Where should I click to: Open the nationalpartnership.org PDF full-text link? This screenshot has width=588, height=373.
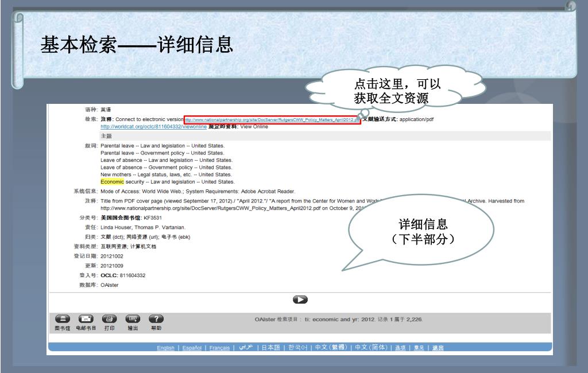pyautogui.click(x=272, y=119)
